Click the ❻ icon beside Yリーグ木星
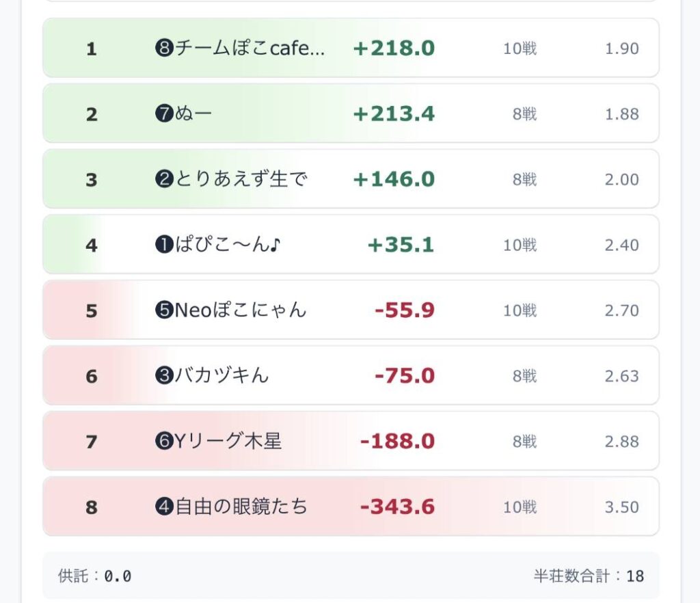The image size is (700, 603). pyautogui.click(x=165, y=442)
